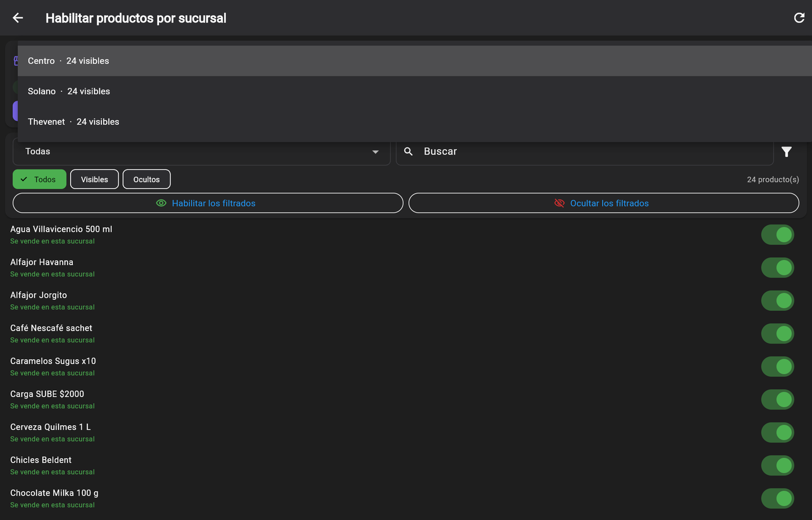Focus the Buscar search field
812x520 pixels.
[585, 151]
